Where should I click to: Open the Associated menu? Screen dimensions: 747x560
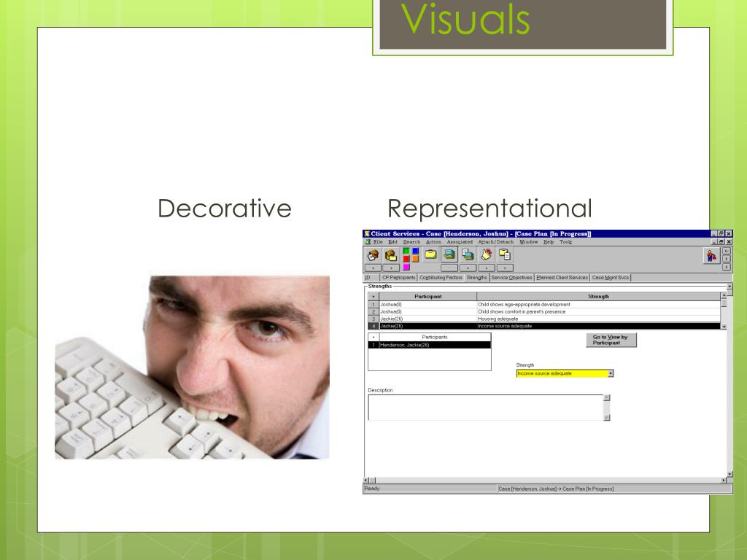pos(460,242)
